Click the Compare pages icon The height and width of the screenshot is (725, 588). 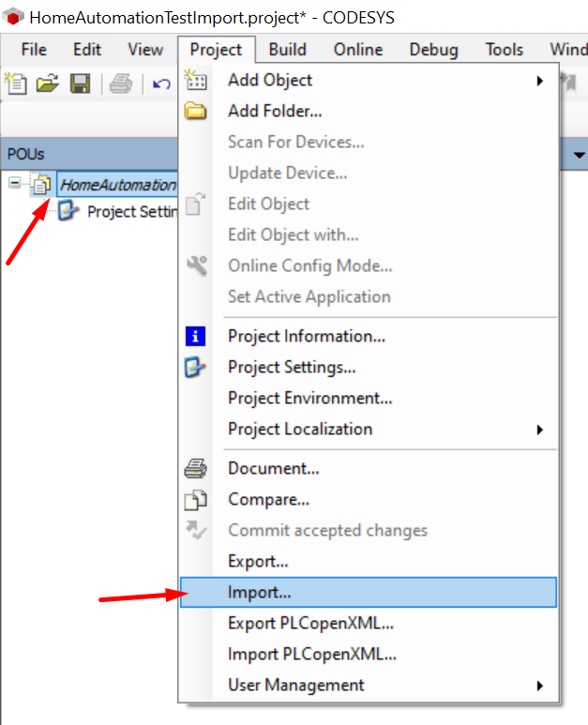pyautogui.click(x=196, y=499)
